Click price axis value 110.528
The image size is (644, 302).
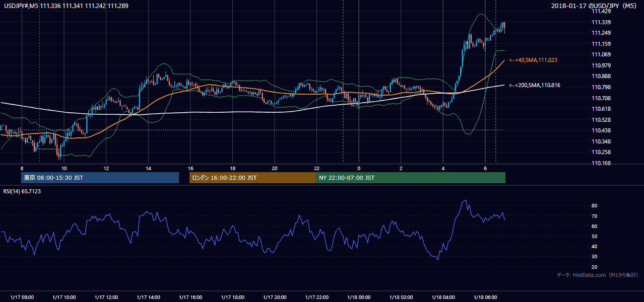(x=601, y=120)
